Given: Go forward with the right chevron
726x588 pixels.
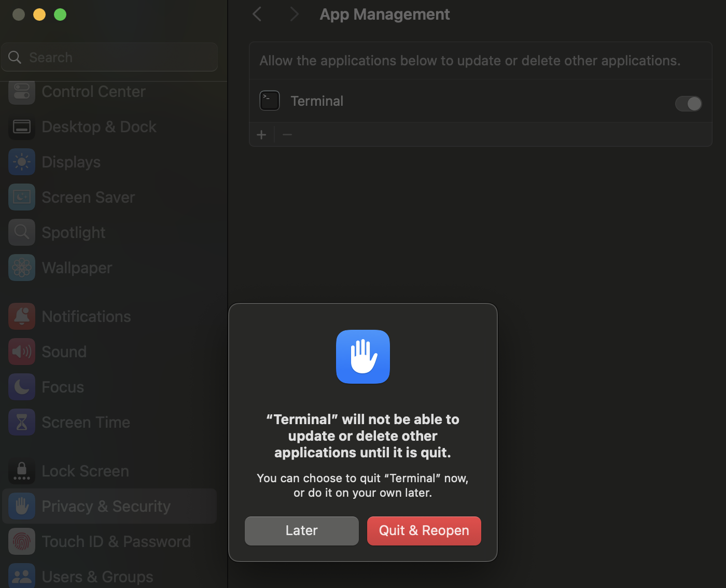Looking at the screenshot, I should [x=294, y=14].
